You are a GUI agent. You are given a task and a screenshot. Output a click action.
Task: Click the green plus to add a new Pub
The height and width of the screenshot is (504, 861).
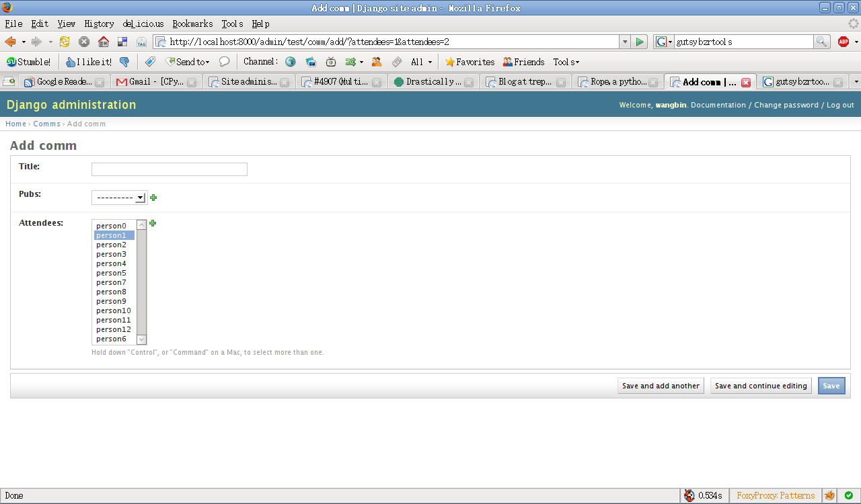tap(153, 198)
